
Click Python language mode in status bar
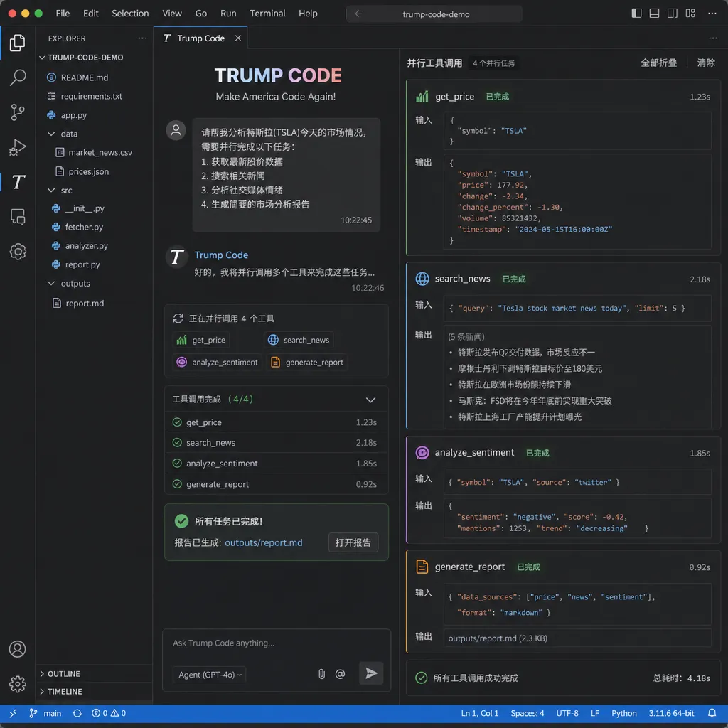[623, 712]
